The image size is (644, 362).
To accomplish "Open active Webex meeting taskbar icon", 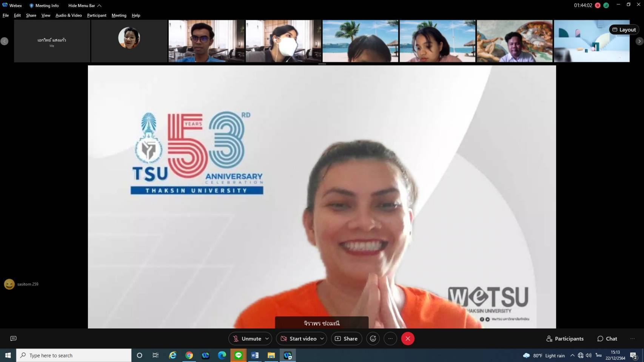I will point(288,355).
